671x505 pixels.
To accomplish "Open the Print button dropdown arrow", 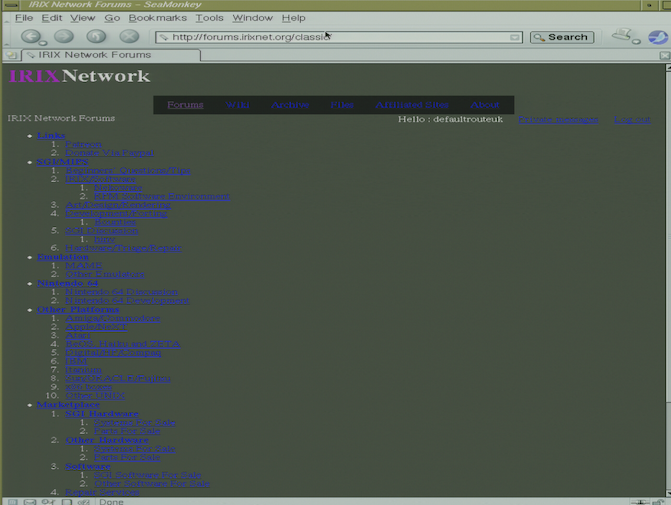I will tap(636, 42).
